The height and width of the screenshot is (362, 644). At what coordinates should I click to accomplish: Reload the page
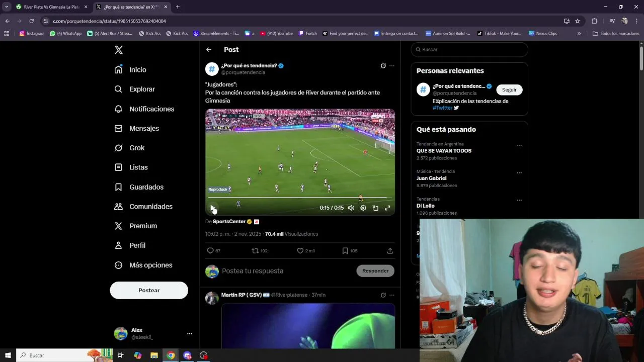coord(31,21)
